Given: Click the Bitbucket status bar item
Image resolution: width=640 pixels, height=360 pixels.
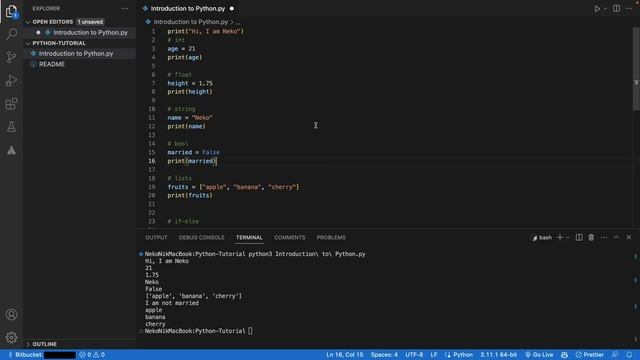Looking at the screenshot, I should (42, 355).
